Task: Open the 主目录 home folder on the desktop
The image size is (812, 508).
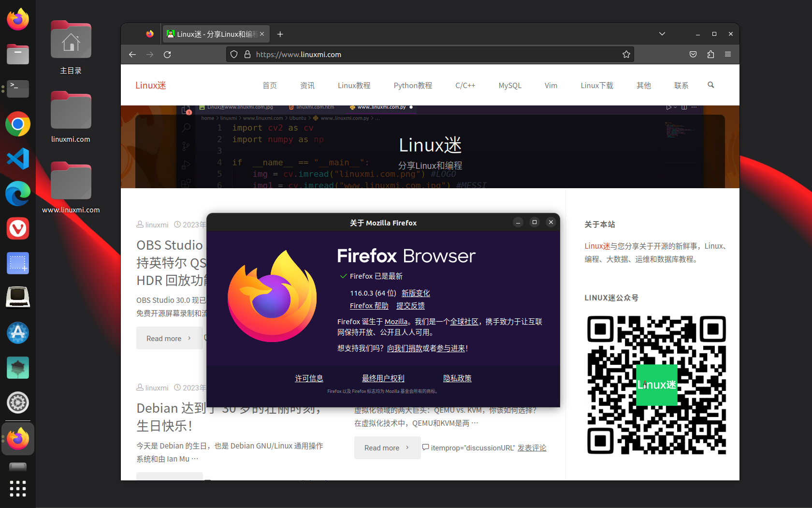Action: [71, 48]
